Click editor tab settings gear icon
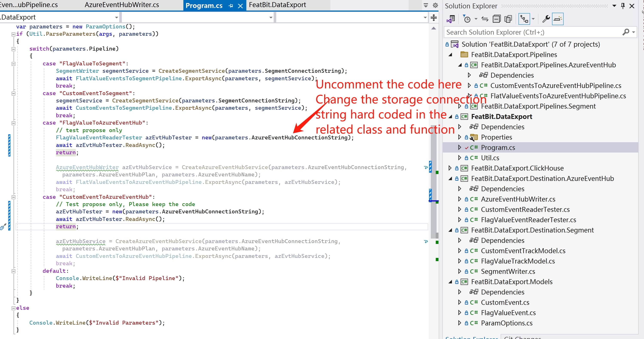The image size is (644, 339). [435, 5]
